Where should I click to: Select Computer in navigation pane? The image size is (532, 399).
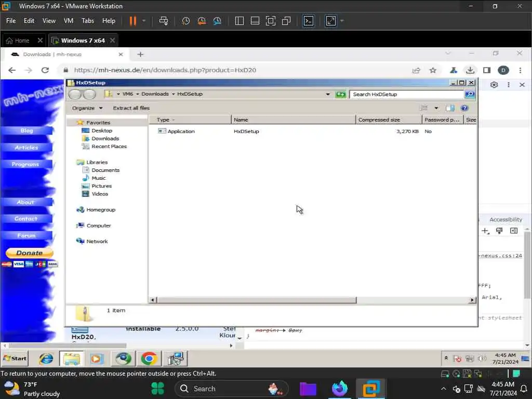98,225
